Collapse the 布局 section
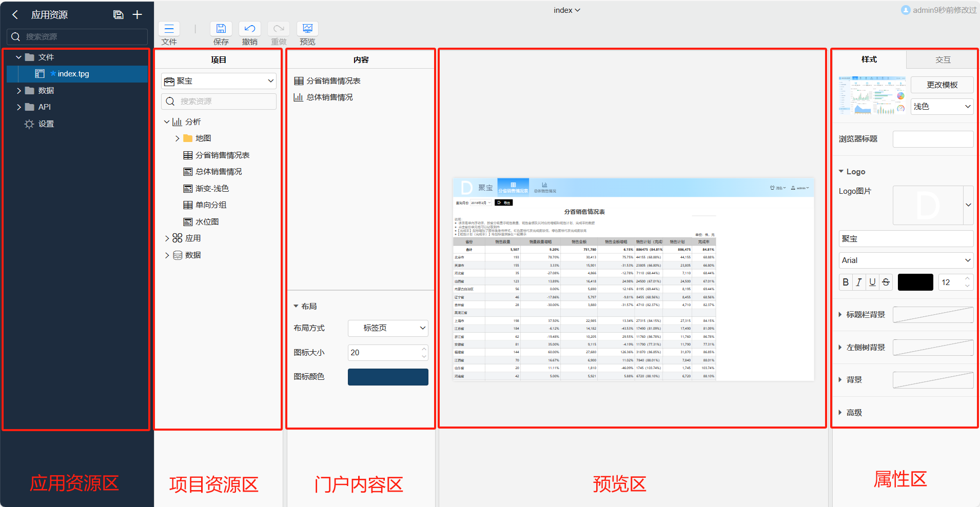Image resolution: width=980 pixels, height=507 pixels. (x=296, y=306)
